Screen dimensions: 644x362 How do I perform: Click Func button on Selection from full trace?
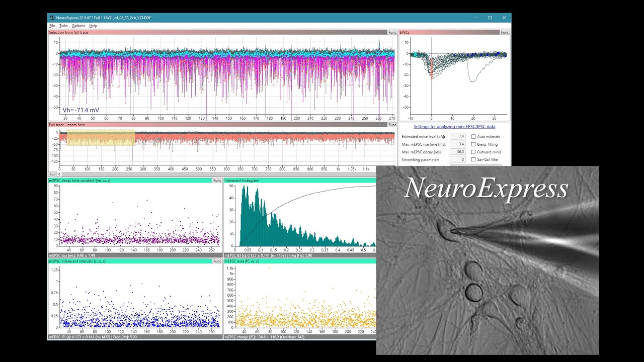tap(392, 32)
